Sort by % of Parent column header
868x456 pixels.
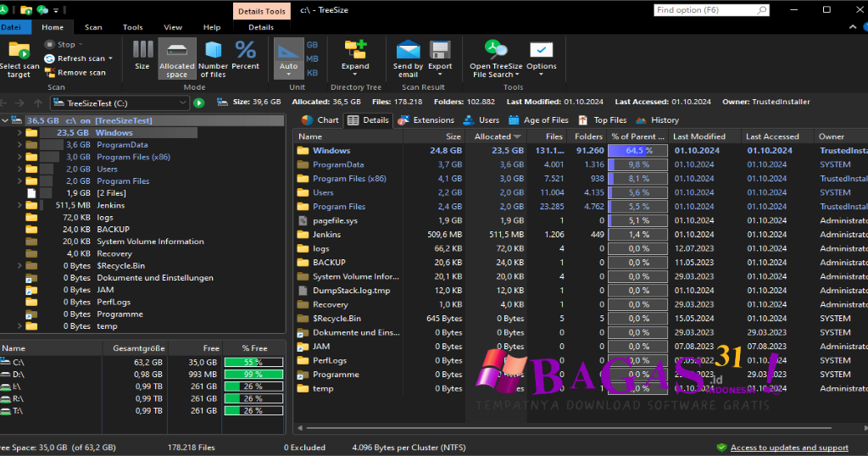pos(637,136)
